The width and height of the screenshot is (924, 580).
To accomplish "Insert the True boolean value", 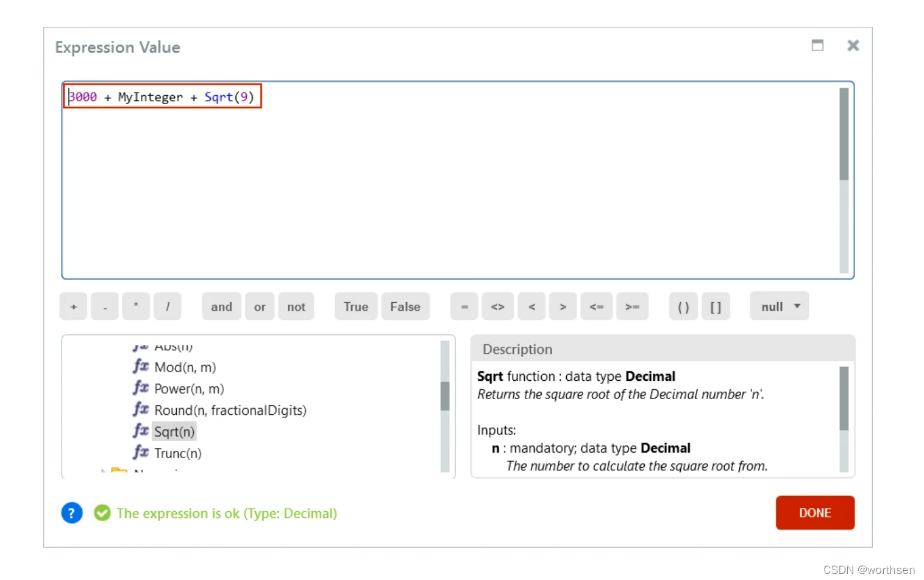I will pyautogui.click(x=355, y=306).
